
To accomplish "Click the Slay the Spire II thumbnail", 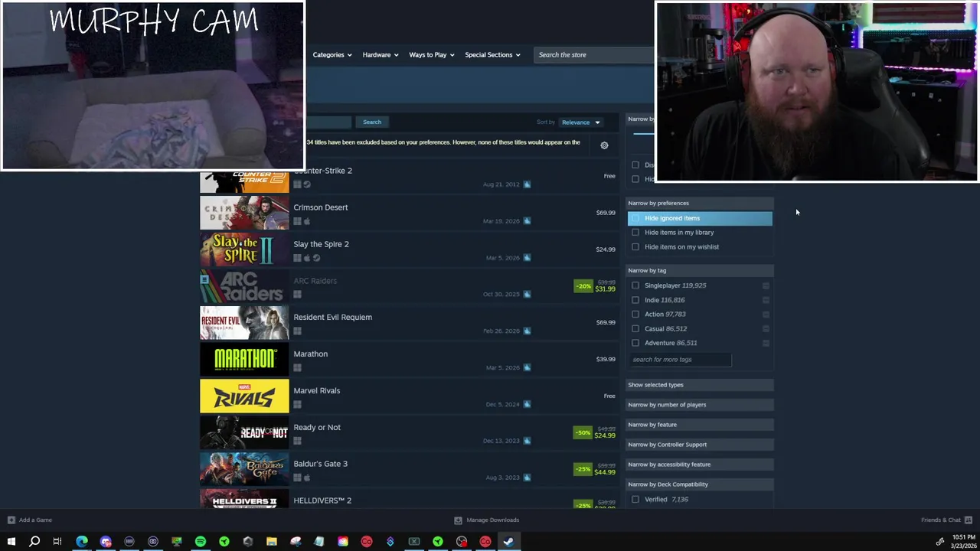I will click(x=244, y=249).
